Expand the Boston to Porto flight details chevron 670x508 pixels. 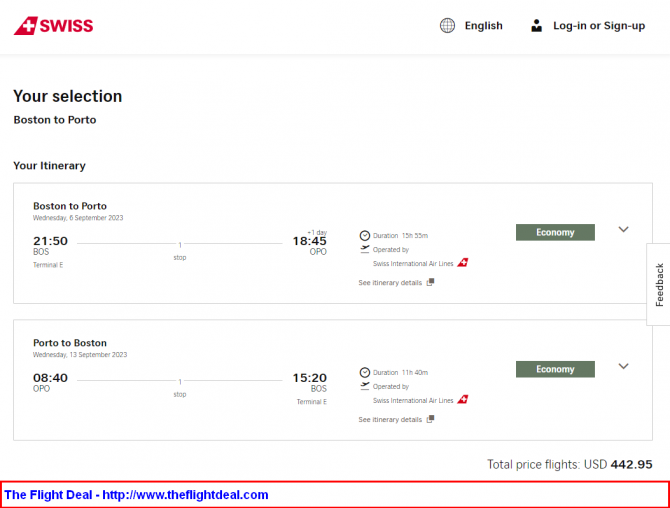click(x=623, y=229)
